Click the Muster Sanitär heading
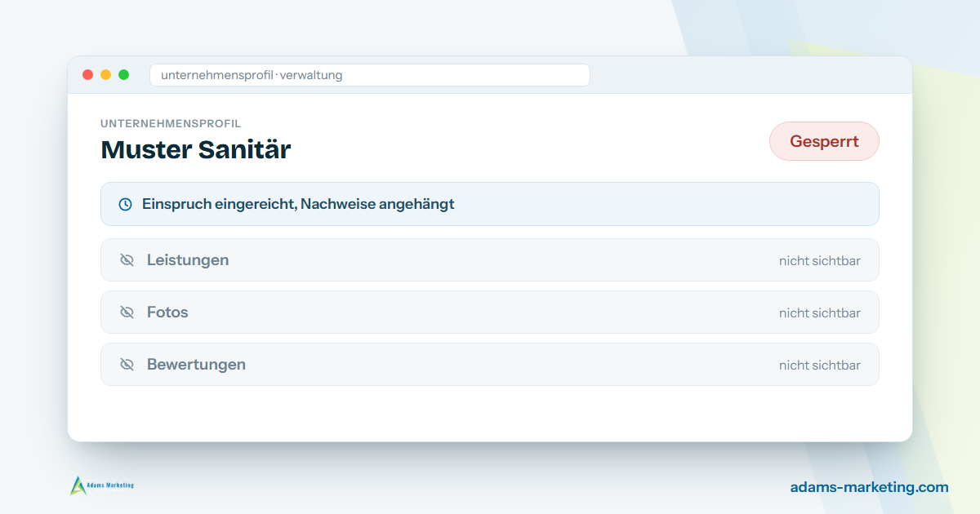Screen dimensions: 980x514 pyautogui.click(x=195, y=150)
